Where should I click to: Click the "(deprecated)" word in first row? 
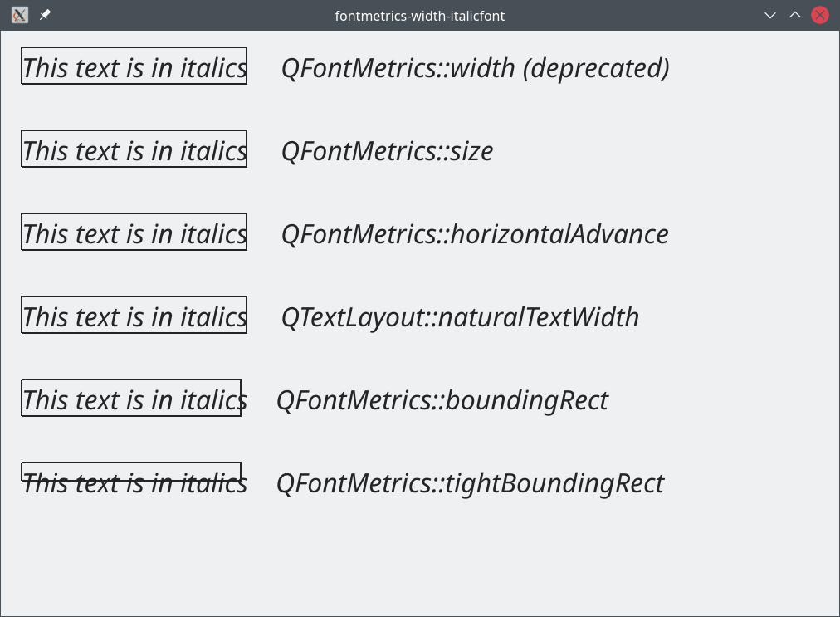tap(596, 67)
